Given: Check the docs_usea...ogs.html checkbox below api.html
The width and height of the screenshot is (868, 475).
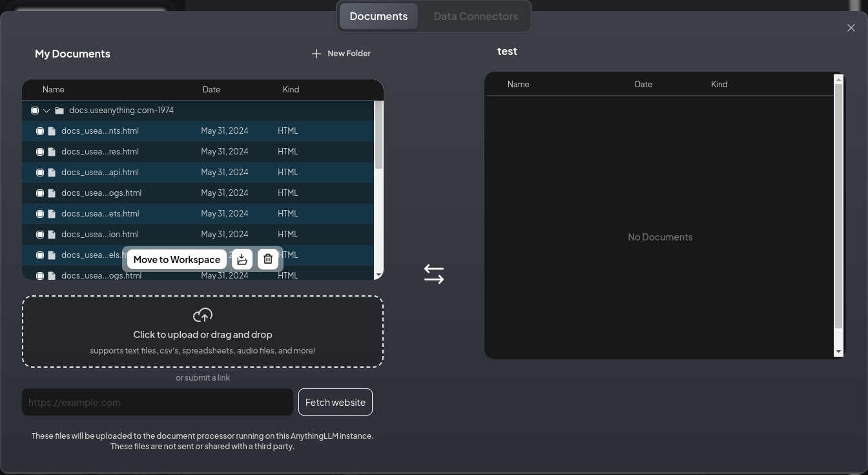Looking at the screenshot, I should pos(40,193).
